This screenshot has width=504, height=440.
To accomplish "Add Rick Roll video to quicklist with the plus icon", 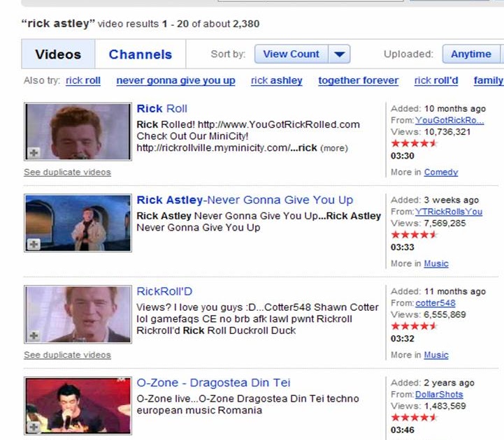I will [x=34, y=152].
